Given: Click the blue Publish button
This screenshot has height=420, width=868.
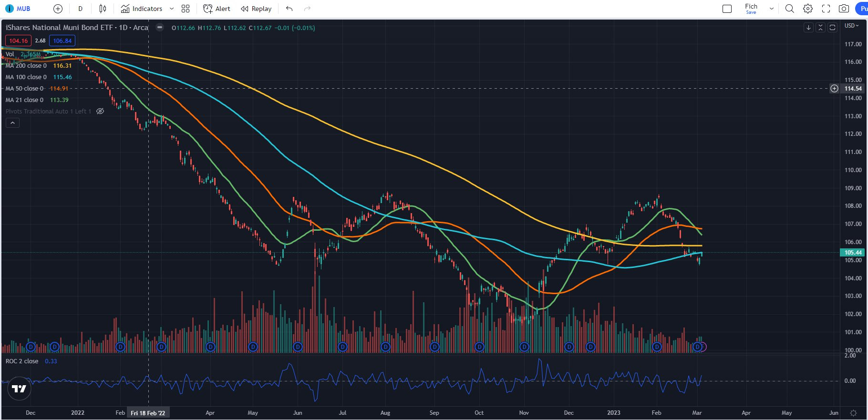Looking at the screenshot, I should (x=862, y=9).
